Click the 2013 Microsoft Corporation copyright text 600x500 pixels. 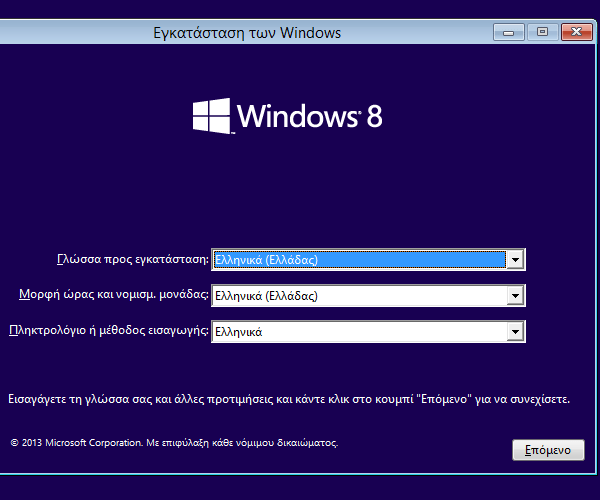(x=174, y=443)
